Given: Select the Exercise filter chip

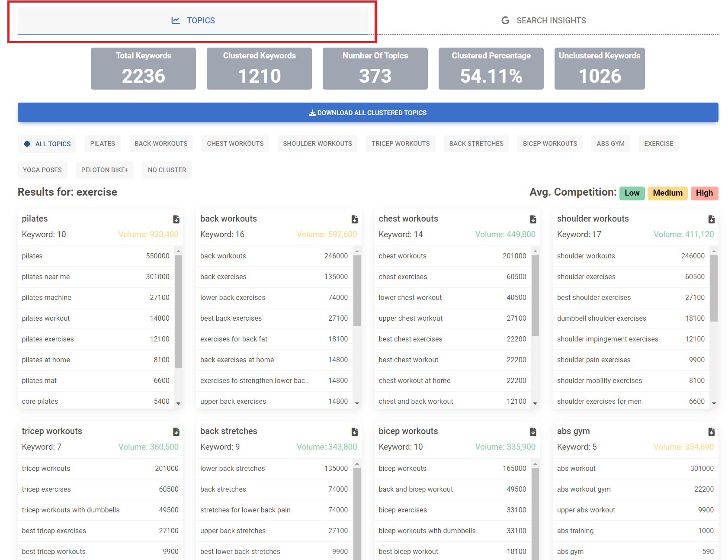Looking at the screenshot, I should click(x=659, y=144).
